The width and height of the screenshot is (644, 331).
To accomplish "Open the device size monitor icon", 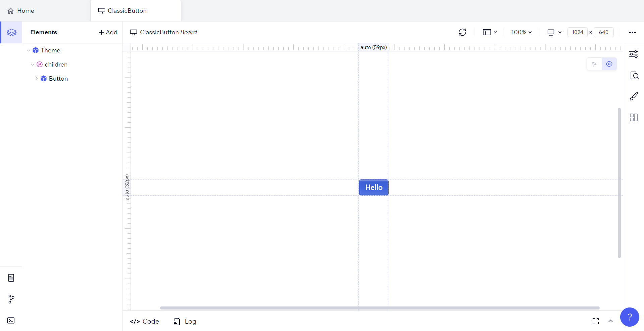I will 551,32.
